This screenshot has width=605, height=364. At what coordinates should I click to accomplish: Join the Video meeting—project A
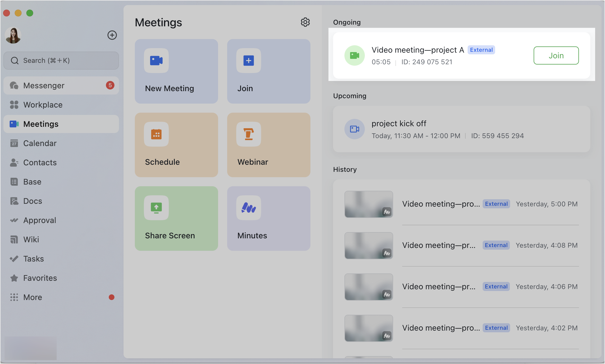556,55
